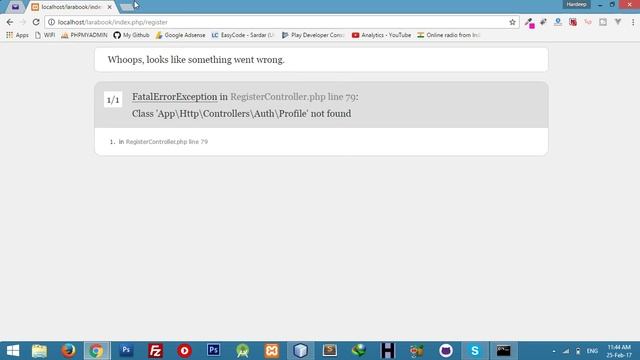The width and height of the screenshot is (640, 360).
Task: Click the Y-shaped extension icon in toolbar
Action: pyautogui.click(x=618, y=22)
